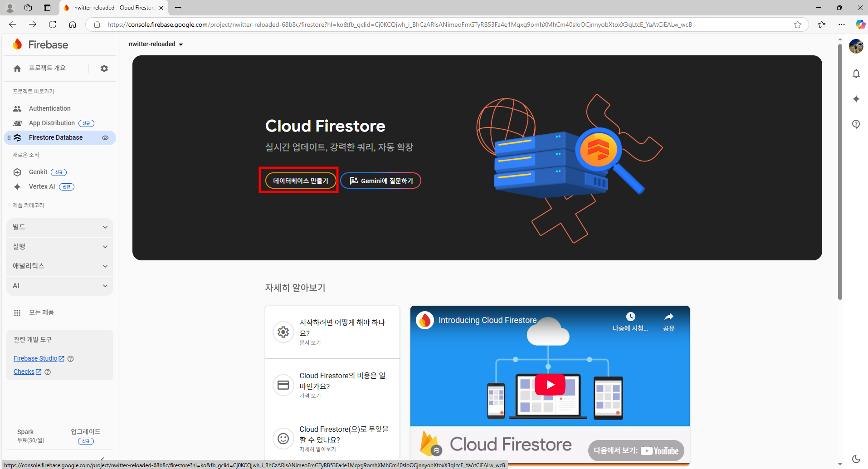Screen dimensions: 868x469
Task: Click help icon beside Firebase Studio
Action: (x=70, y=359)
